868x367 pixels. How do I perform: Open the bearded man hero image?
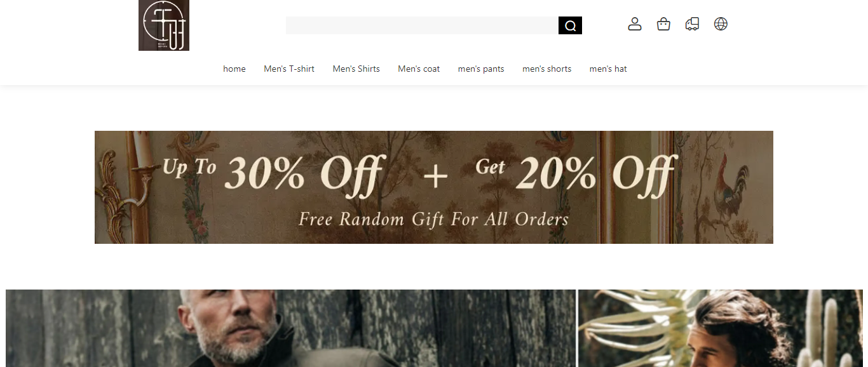pos(291,328)
